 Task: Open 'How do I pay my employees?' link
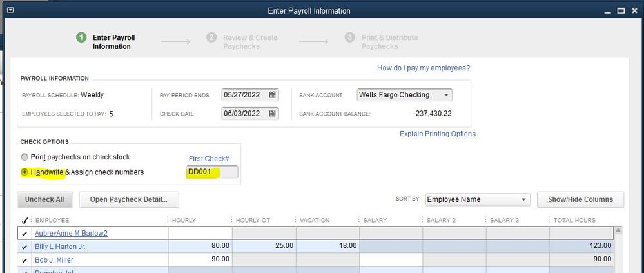(423, 68)
